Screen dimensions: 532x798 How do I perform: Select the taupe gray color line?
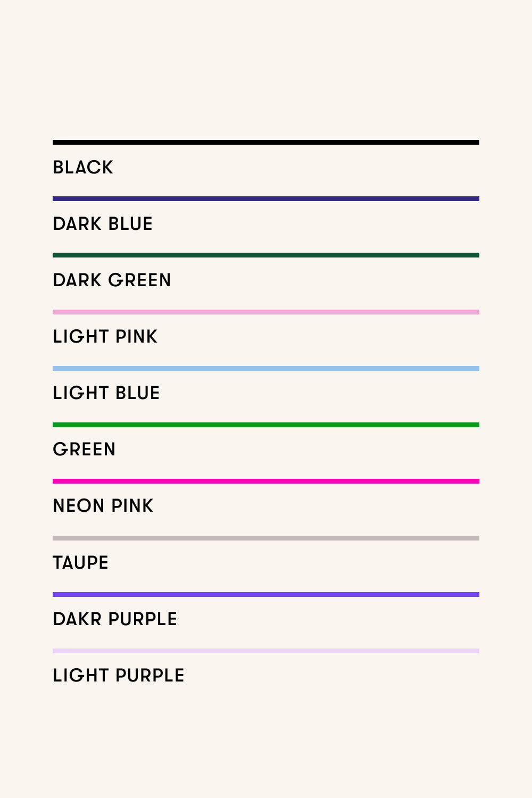coord(266,538)
